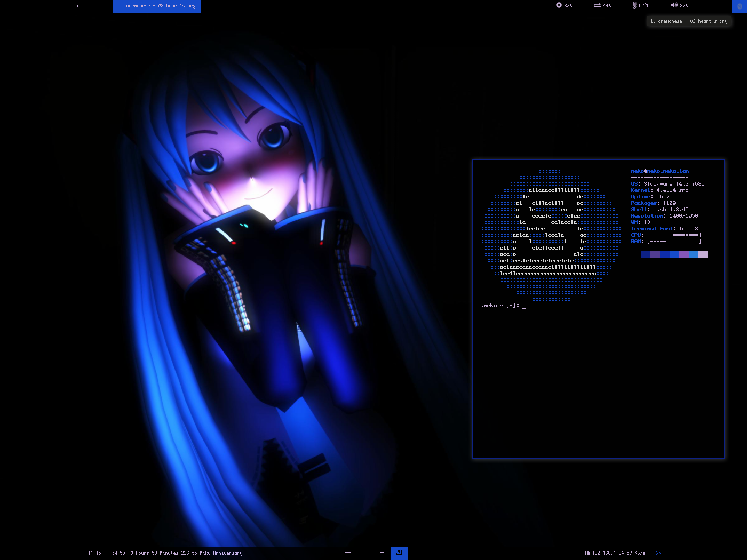Screen dimensions: 747x560
Task: Select the active workspace four (四)
Action: 399,553
